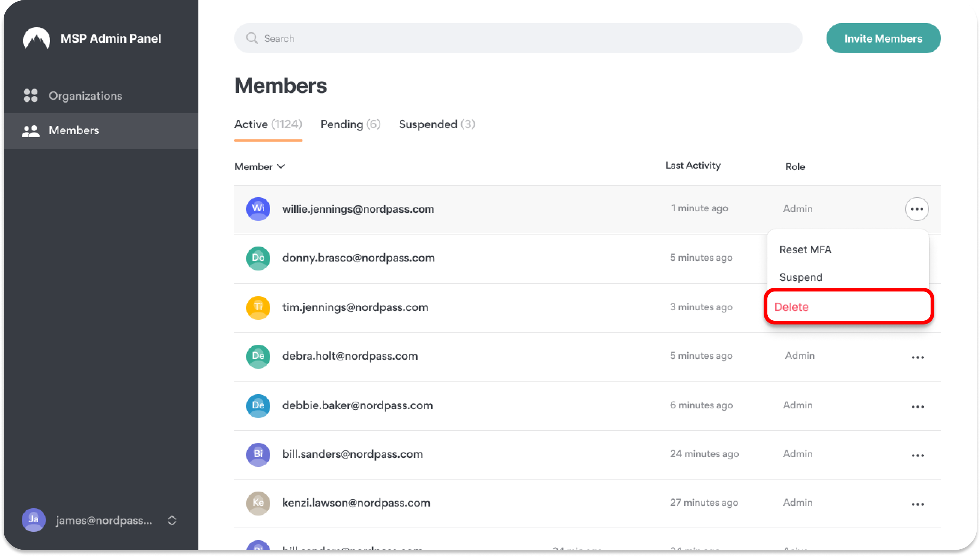Open three-dot menu for bill.sanders row

pyautogui.click(x=917, y=455)
